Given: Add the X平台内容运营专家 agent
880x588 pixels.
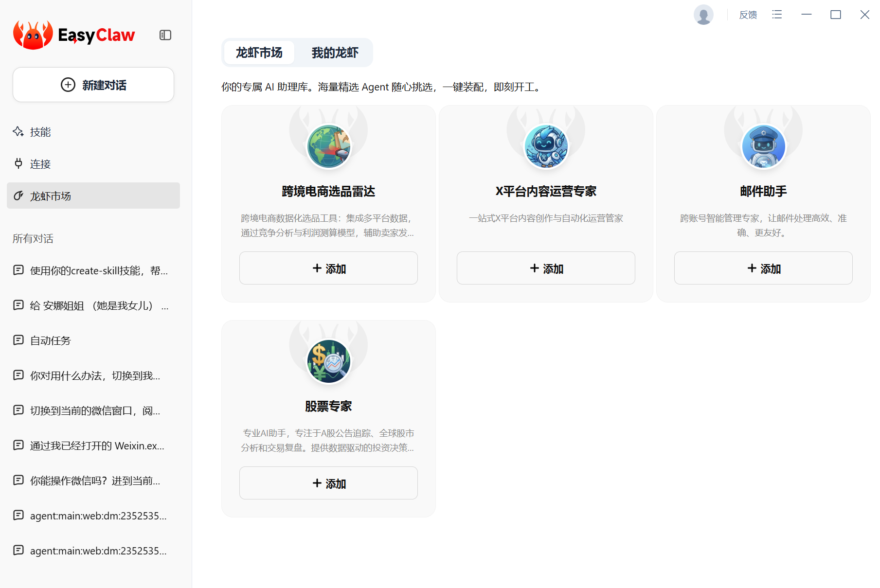Looking at the screenshot, I should point(546,268).
